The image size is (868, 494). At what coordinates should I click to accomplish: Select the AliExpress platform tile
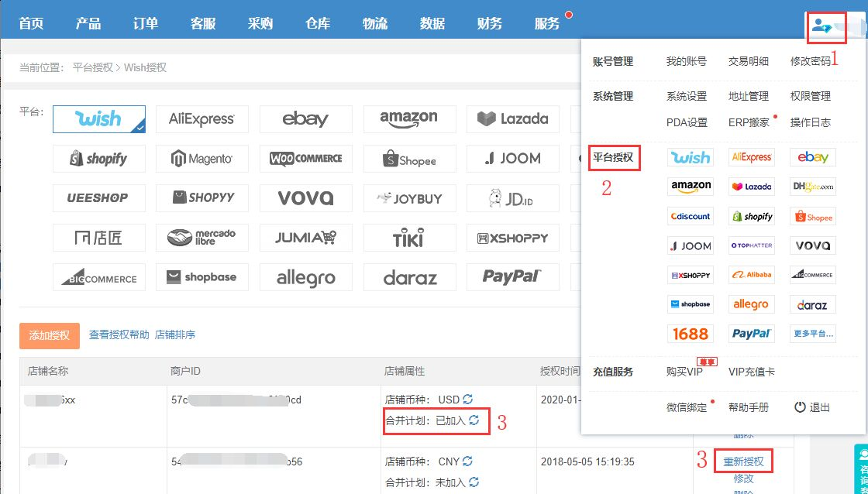pyautogui.click(x=202, y=119)
